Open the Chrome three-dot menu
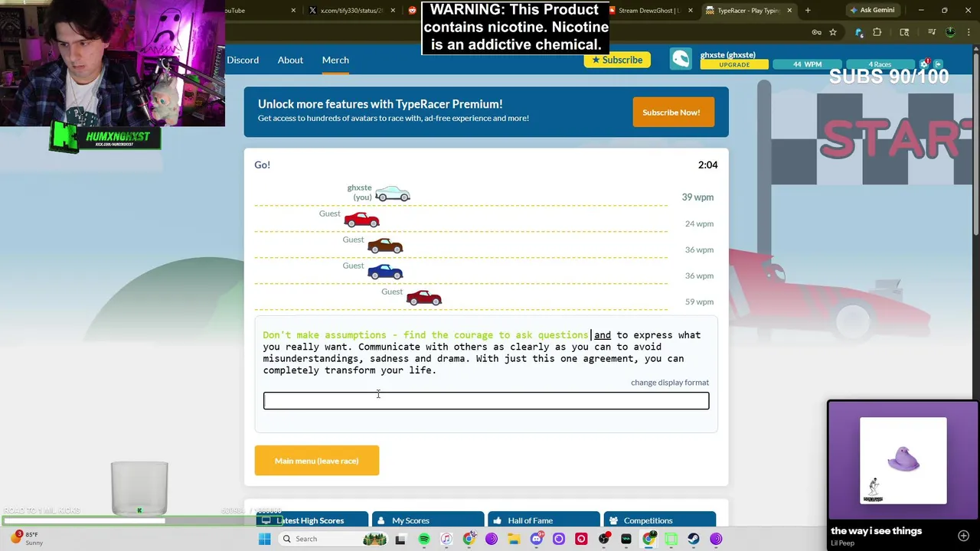The image size is (980, 551). 969,32
